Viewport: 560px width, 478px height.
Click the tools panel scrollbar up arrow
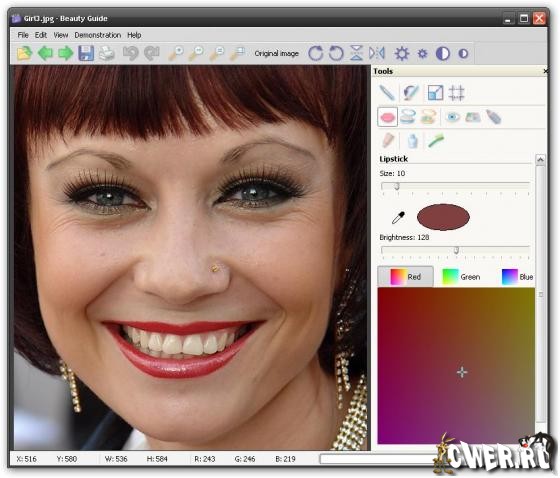(x=540, y=160)
